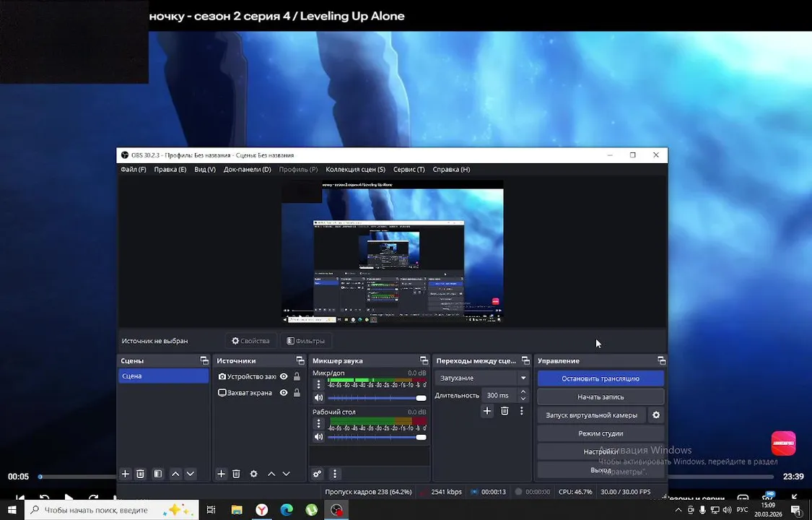Adjust Микр/доп volume slider
Image resolution: width=812 pixels, height=520 pixels.
pos(377,398)
